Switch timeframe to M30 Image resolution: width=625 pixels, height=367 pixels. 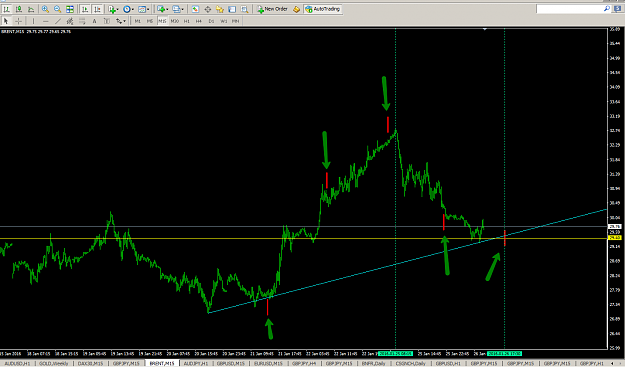(x=174, y=21)
